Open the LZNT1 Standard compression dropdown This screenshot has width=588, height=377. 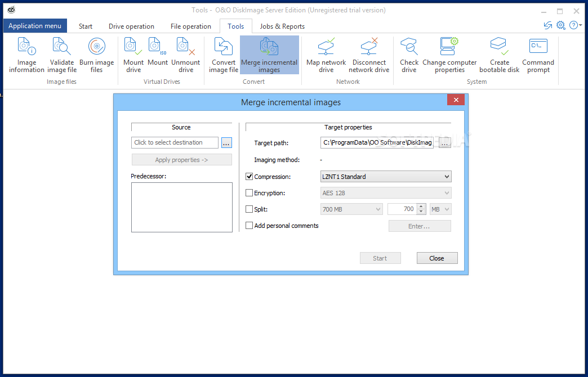click(386, 177)
